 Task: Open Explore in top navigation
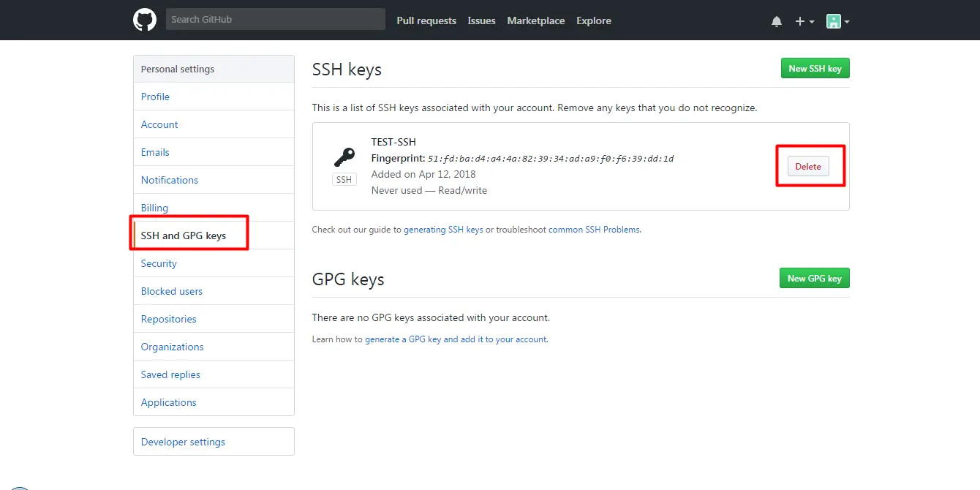point(594,20)
